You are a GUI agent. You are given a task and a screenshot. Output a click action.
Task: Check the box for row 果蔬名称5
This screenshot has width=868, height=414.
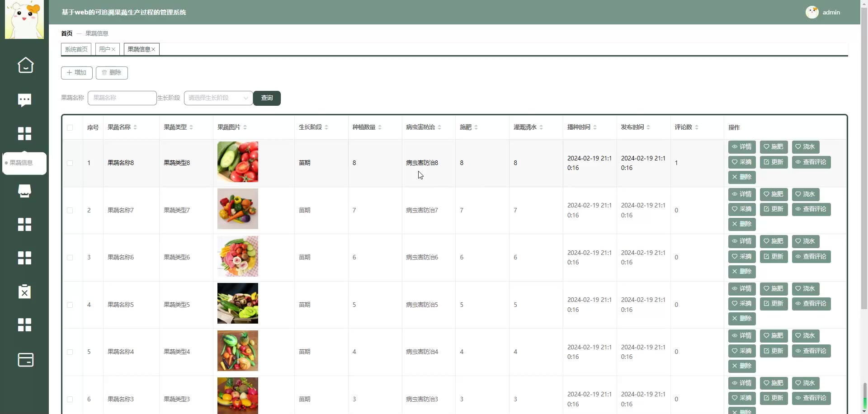click(70, 305)
